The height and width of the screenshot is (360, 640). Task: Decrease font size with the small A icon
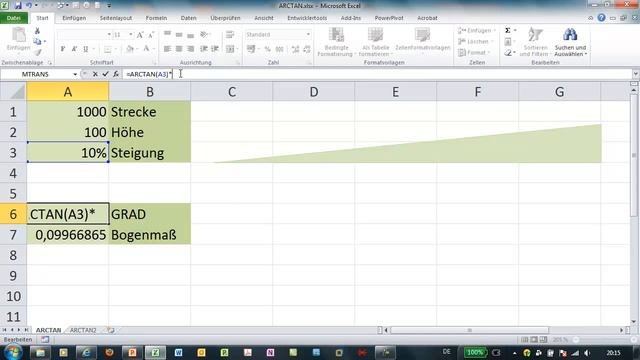point(151,35)
